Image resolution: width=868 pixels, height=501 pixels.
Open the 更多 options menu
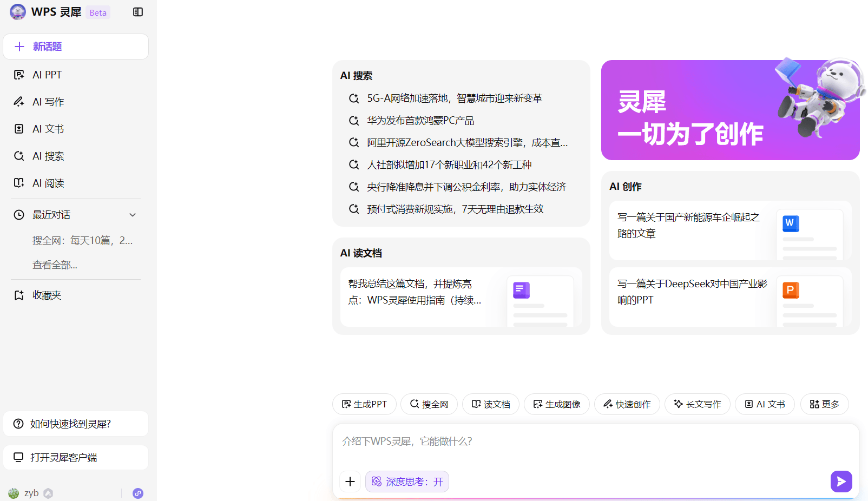[824, 404]
